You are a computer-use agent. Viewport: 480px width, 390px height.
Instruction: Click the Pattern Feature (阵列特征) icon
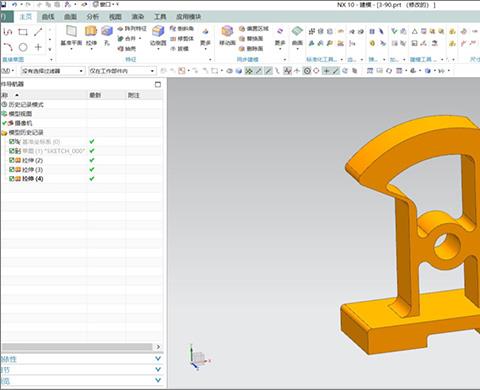pos(132,29)
